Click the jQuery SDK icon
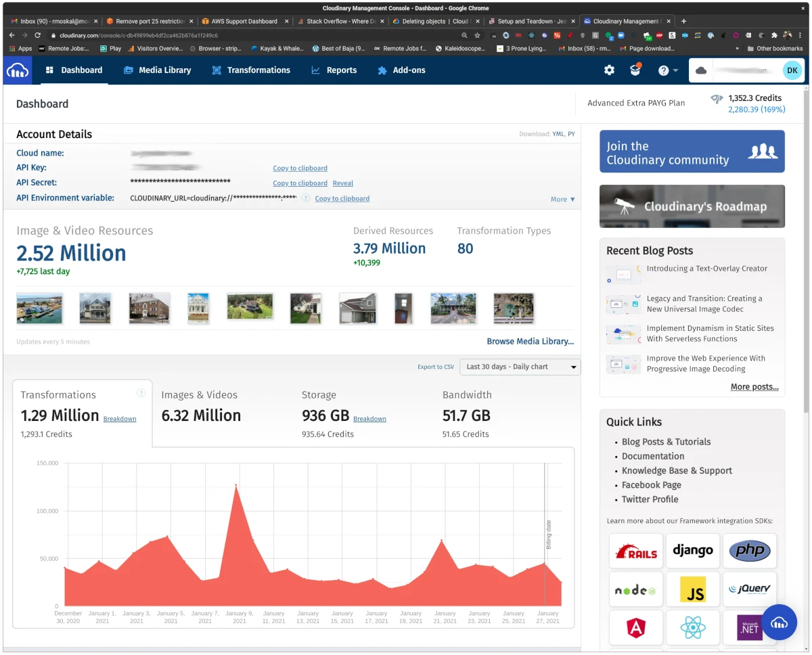Screen dimensions: 812x655 pos(750,589)
